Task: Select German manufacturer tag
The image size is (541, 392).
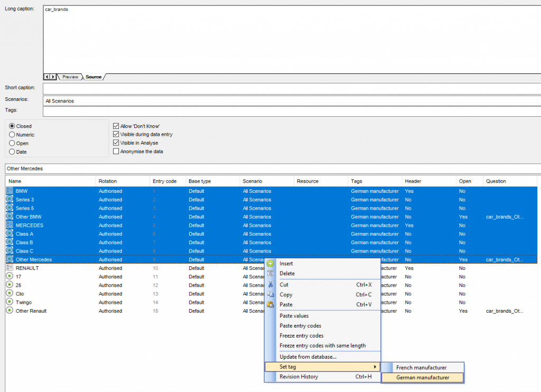Action: pos(423,378)
